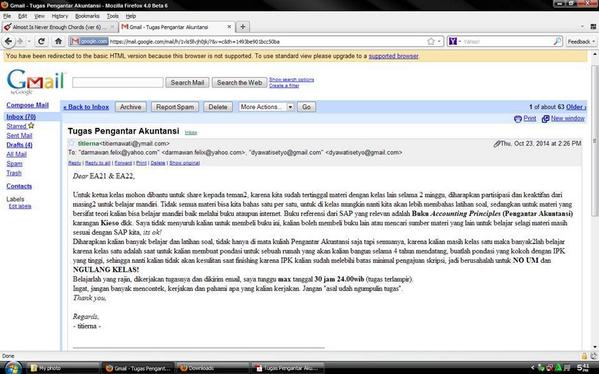Screen dimensions: 599x374
Task: Click the Go button
Action: click(306, 107)
